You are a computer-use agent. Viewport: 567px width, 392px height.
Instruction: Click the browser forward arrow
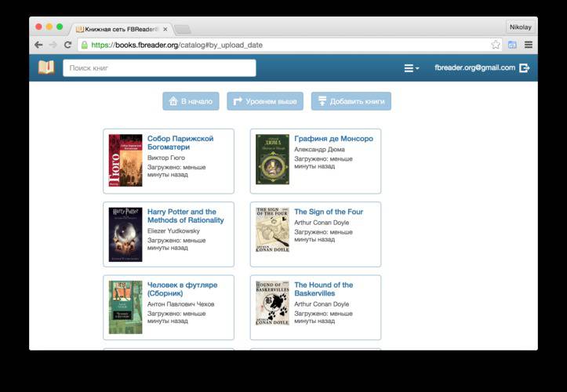click(53, 45)
